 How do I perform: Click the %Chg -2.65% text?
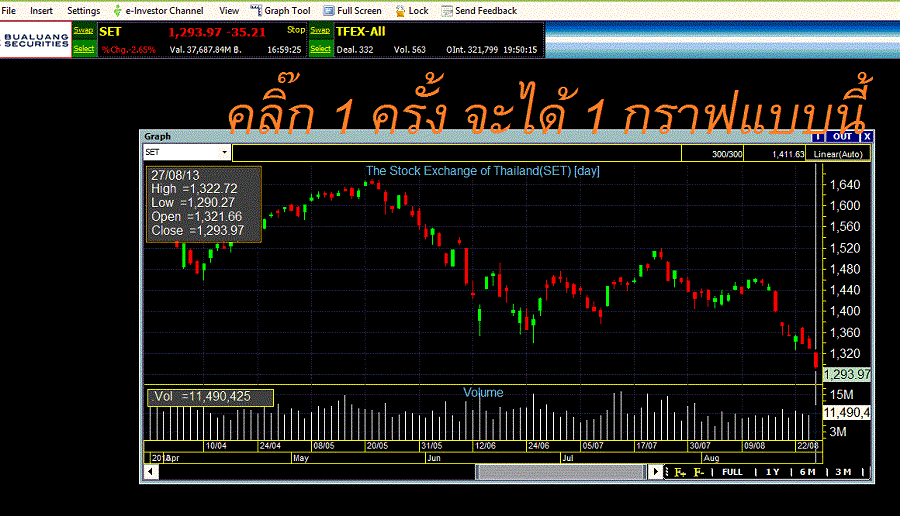129,50
